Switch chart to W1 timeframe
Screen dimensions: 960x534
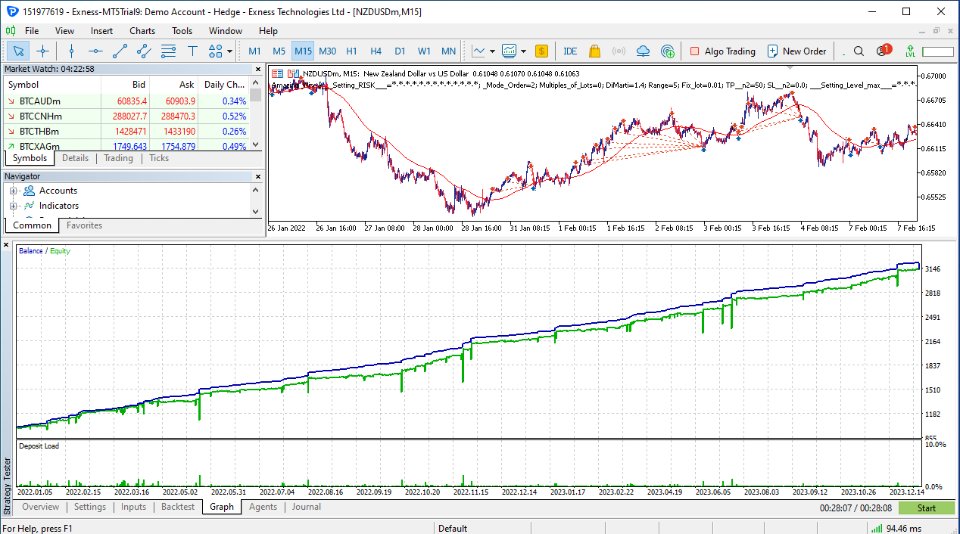point(424,51)
